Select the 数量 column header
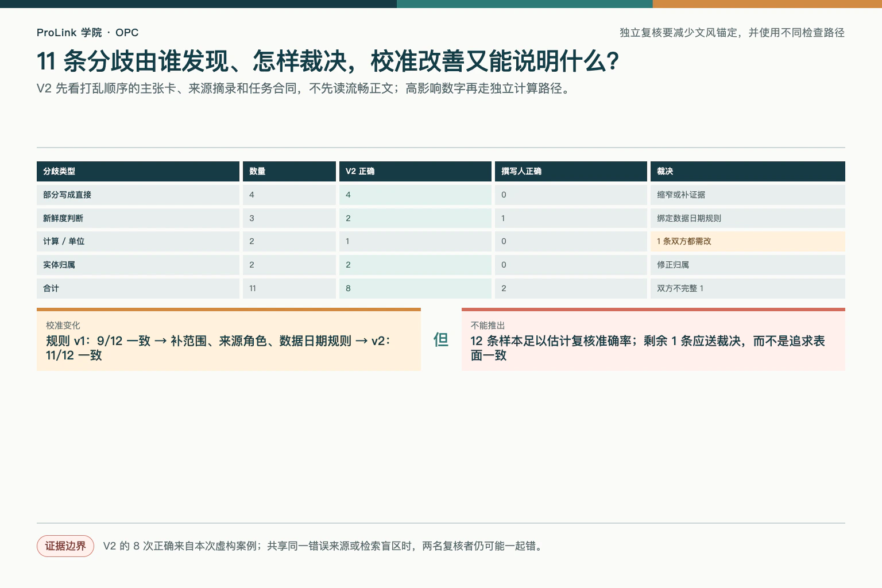This screenshot has width=882, height=588. (x=289, y=171)
